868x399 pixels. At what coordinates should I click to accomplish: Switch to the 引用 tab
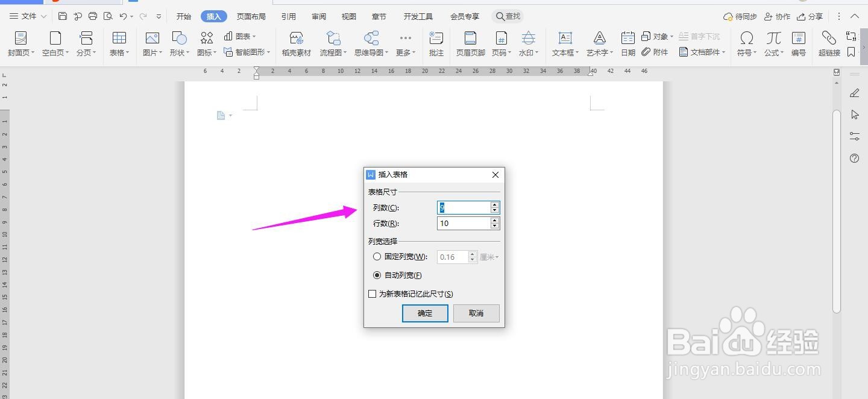[x=289, y=16]
